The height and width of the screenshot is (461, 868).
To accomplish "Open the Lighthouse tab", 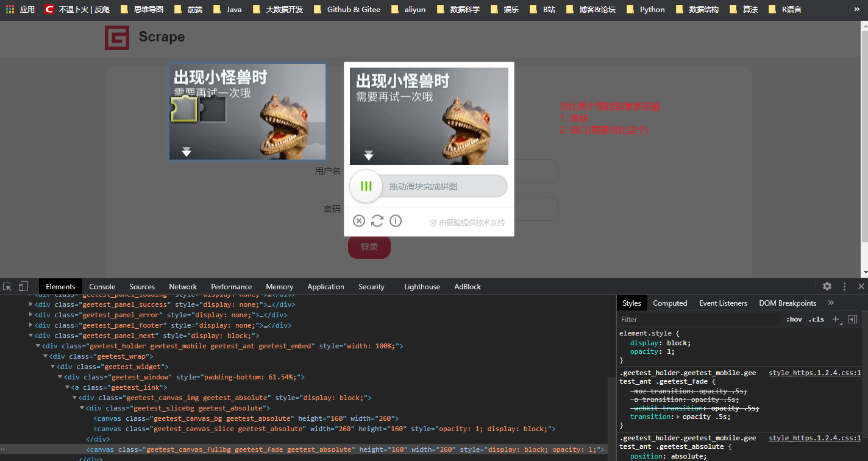I will [x=422, y=287].
